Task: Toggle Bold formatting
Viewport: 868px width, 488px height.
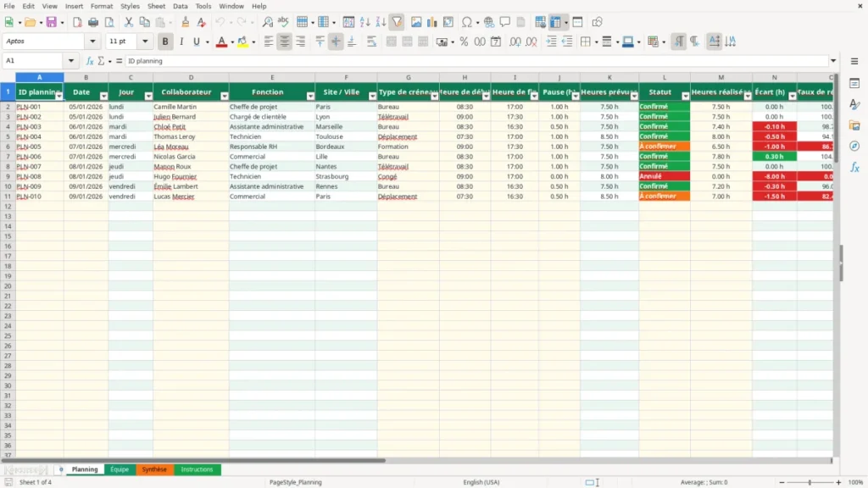Action: [x=165, y=42]
